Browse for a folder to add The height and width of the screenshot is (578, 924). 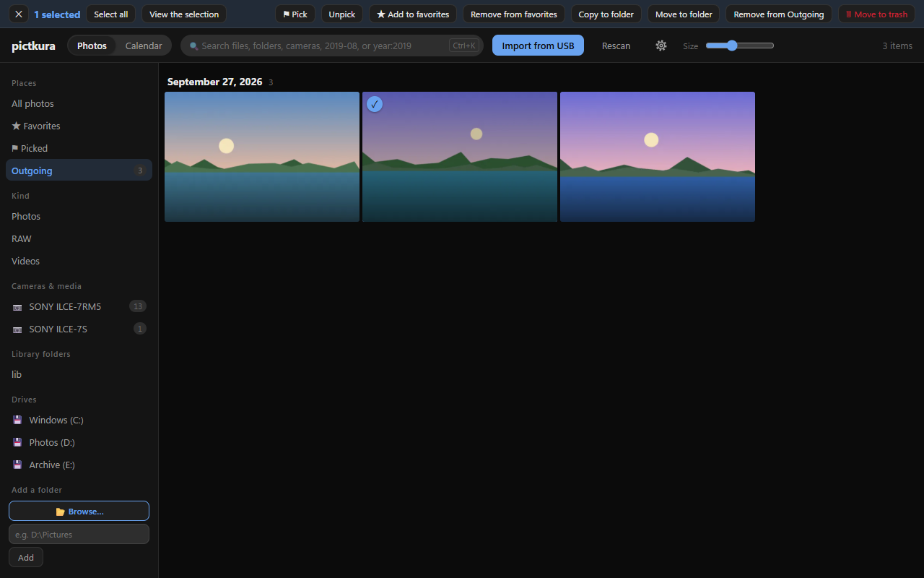coord(79,511)
